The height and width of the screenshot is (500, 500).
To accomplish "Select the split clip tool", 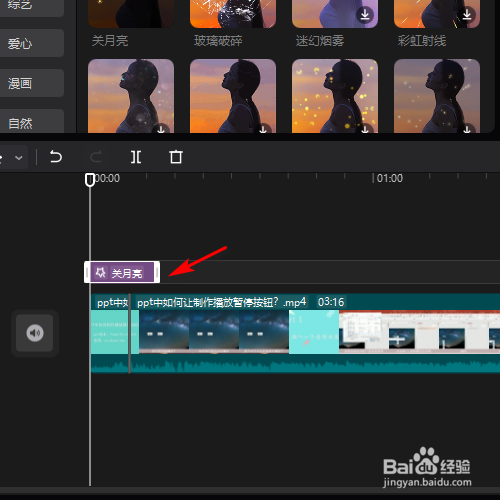I will tap(136, 157).
